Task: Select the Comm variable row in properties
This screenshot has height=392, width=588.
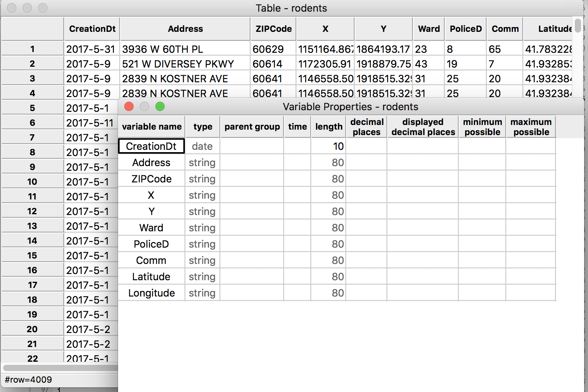Action: (x=151, y=260)
